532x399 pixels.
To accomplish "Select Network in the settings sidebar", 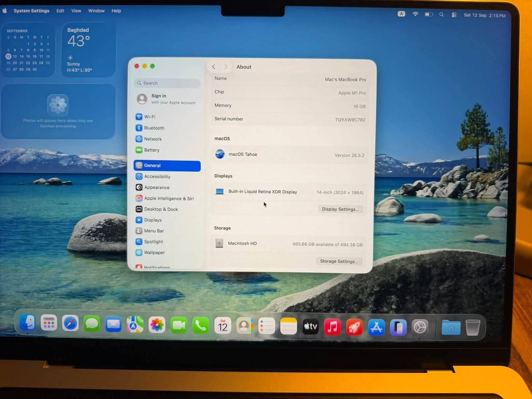I will tap(167, 139).
